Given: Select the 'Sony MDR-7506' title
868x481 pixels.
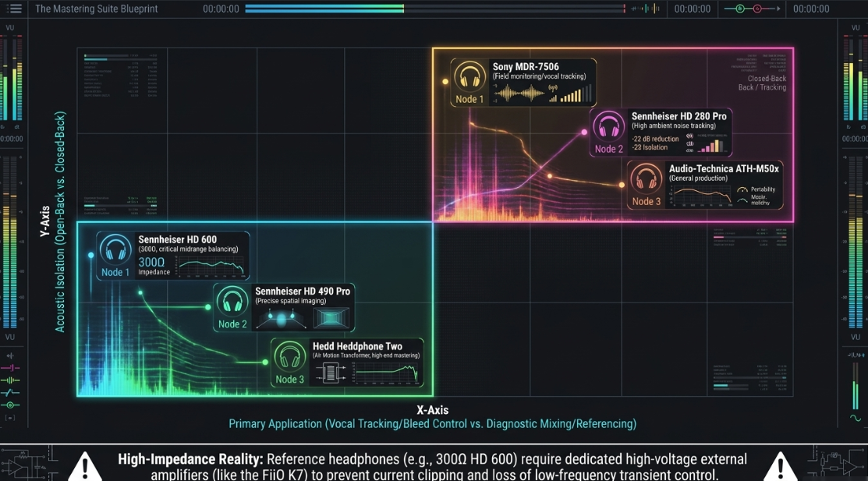Looking at the screenshot, I should click(526, 66).
